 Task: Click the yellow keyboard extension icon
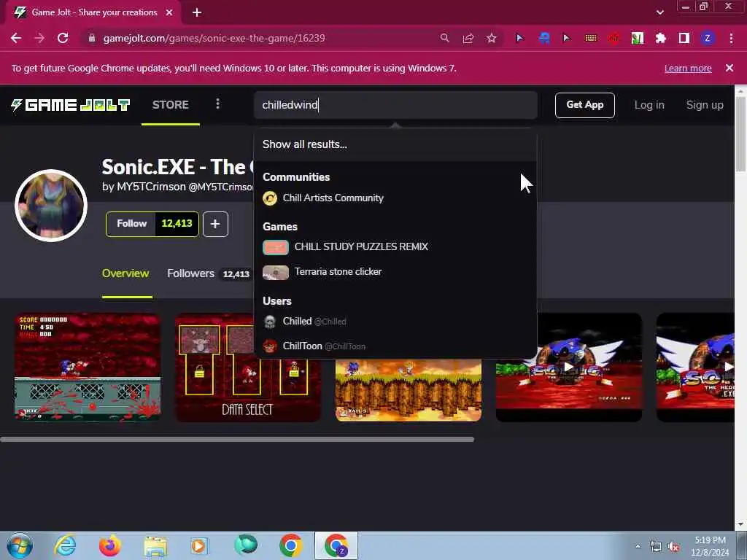591,38
